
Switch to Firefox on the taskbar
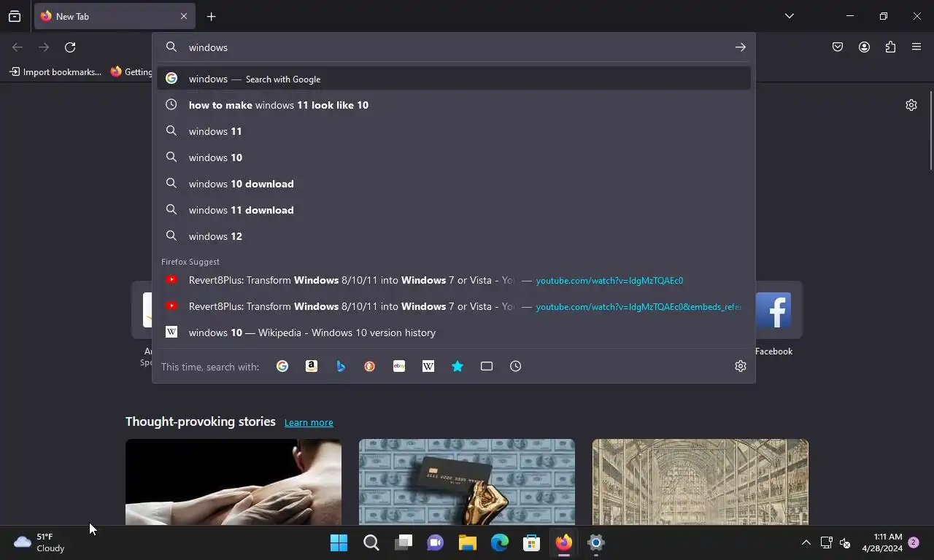[x=564, y=542]
